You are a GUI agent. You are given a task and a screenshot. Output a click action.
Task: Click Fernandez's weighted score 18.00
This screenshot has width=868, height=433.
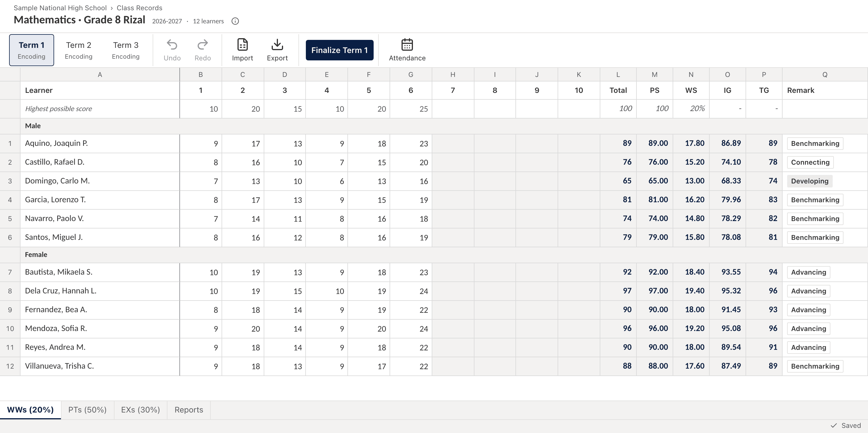(x=691, y=310)
